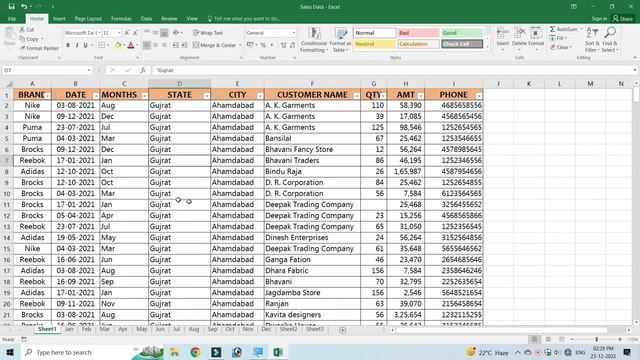
Task: Select cell Bhavani Fancy Store
Action: (312, 149)
